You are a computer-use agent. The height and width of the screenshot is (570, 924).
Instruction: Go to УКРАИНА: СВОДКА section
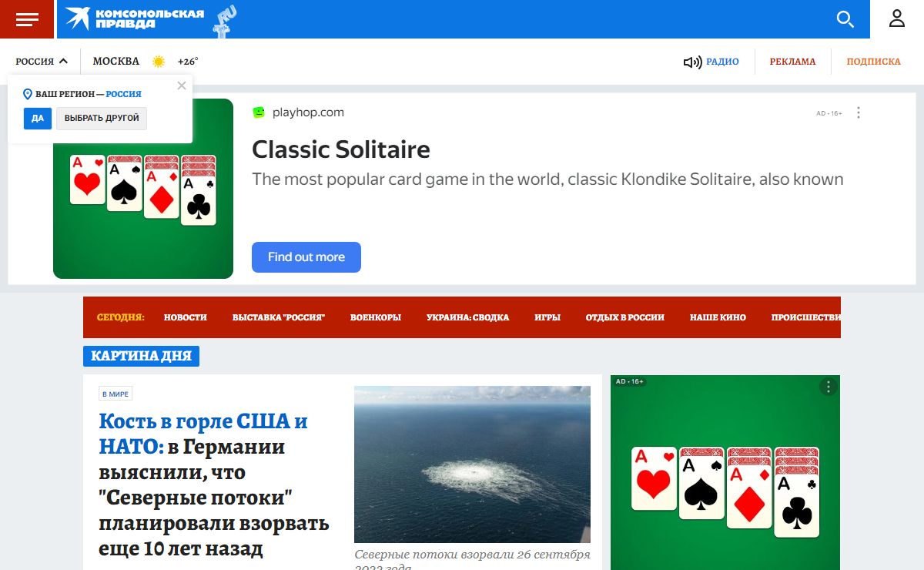467,317
